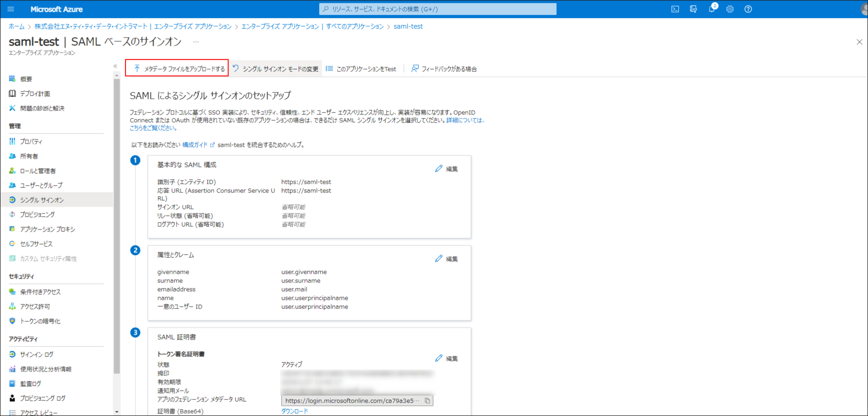Screen dimensions: 868x416
Task: Open the Azure portal hamburger menu
Action: [x=11, y=9]
